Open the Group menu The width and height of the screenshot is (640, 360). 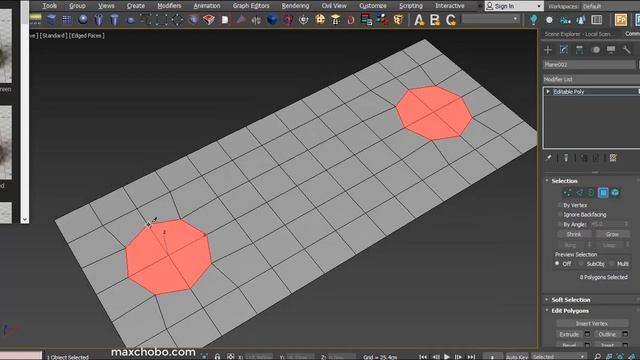[77, 6]
